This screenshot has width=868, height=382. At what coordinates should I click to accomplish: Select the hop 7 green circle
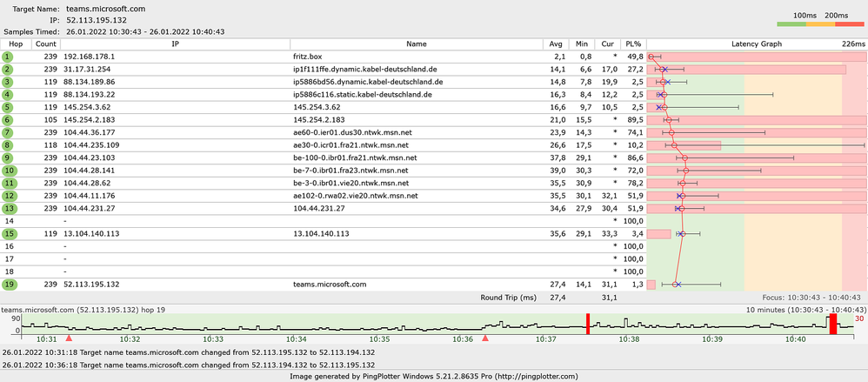pos(7,133)
